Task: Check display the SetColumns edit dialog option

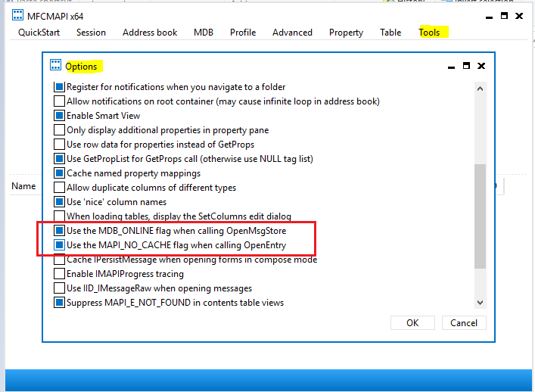Action: (59, 216)
